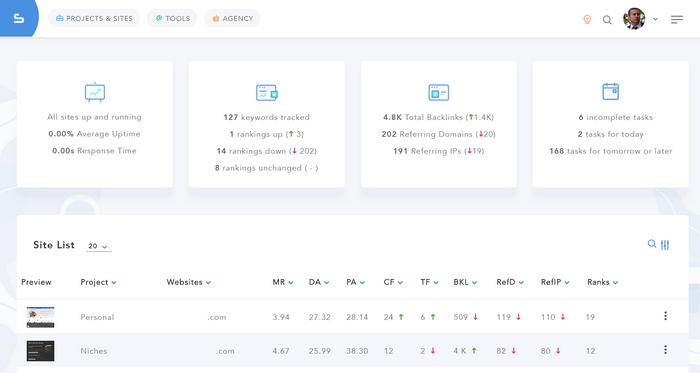Click MR value 3.94
Image resolution: width=700 pixels, height=373 pixels.
click(x=281, y=317)
